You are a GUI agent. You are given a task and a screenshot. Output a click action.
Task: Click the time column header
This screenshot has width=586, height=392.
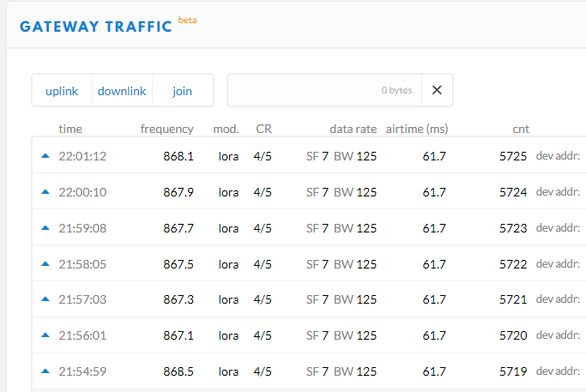point(70,130)
